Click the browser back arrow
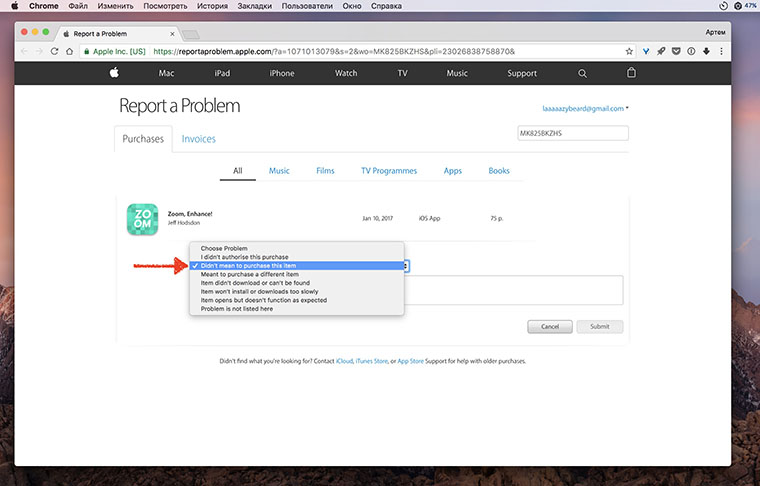 coord(25,50)
